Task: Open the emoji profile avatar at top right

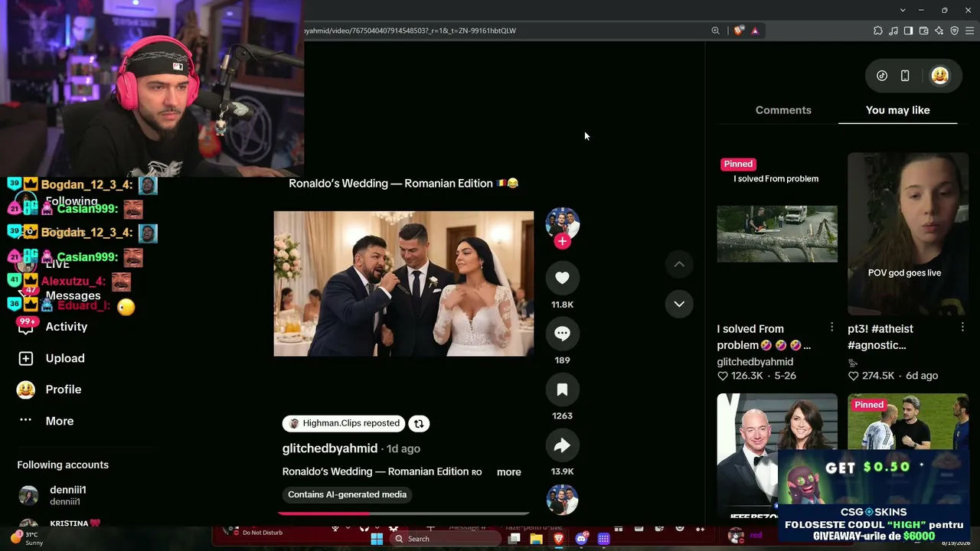Action: 940,76
